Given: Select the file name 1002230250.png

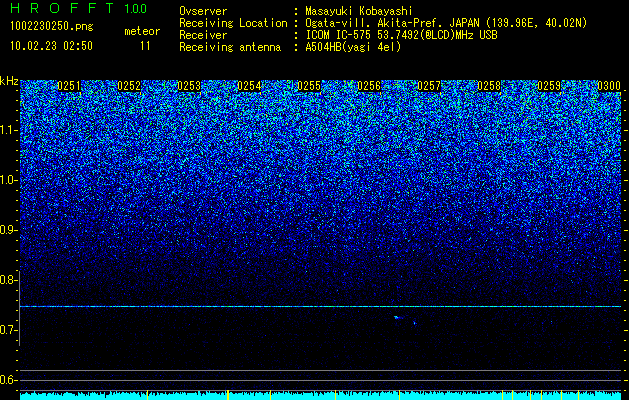Looking at the screenshot, I should (52, 27).
